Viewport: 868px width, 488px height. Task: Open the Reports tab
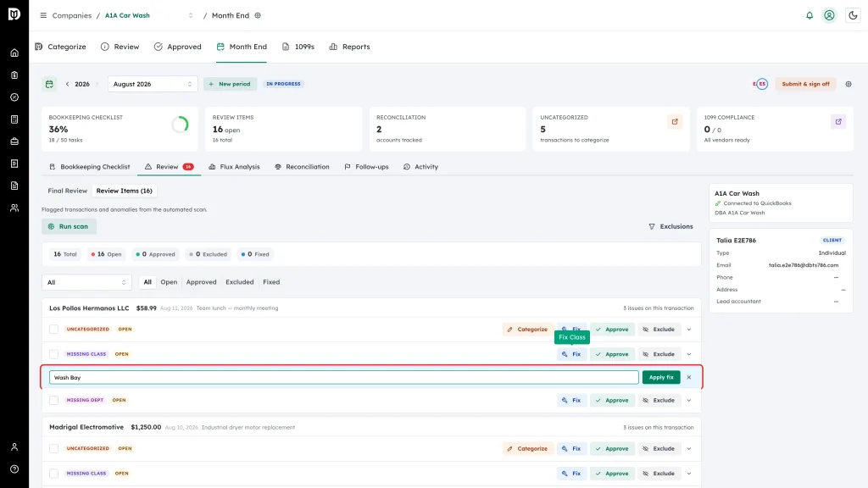349,47
